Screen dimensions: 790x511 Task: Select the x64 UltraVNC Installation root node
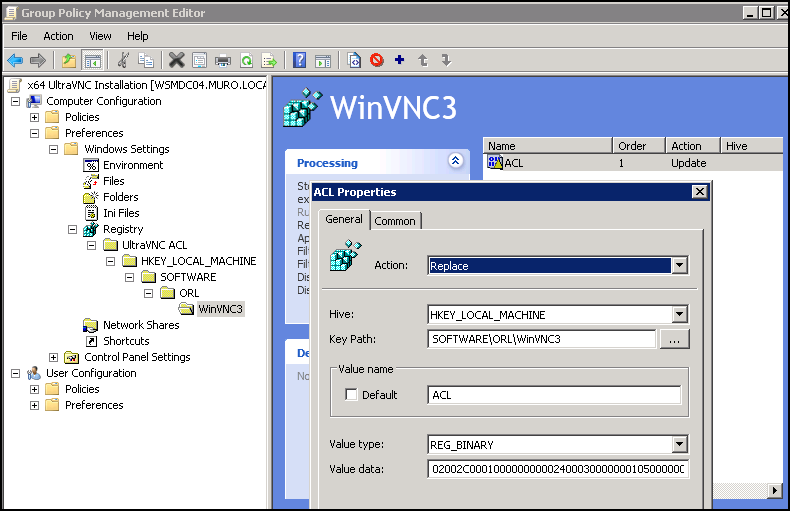pyautogui.click(x=146, y=85)
